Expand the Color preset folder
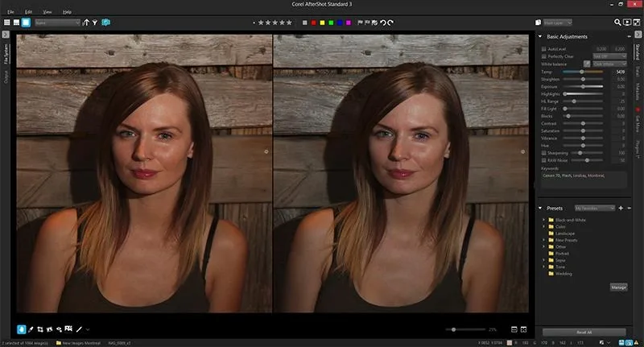The height and width of the screenshot is (347, 644). [544, 227]
